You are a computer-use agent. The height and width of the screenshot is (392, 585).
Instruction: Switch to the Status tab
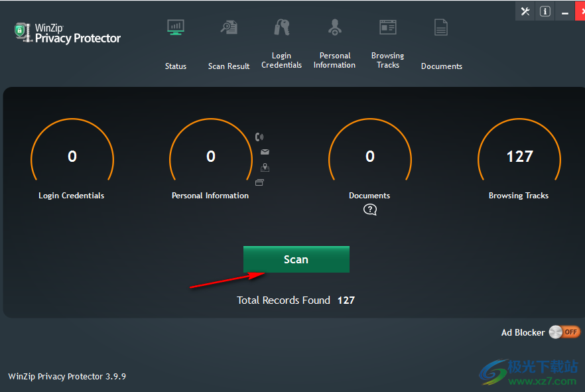[x=176, y=66]
